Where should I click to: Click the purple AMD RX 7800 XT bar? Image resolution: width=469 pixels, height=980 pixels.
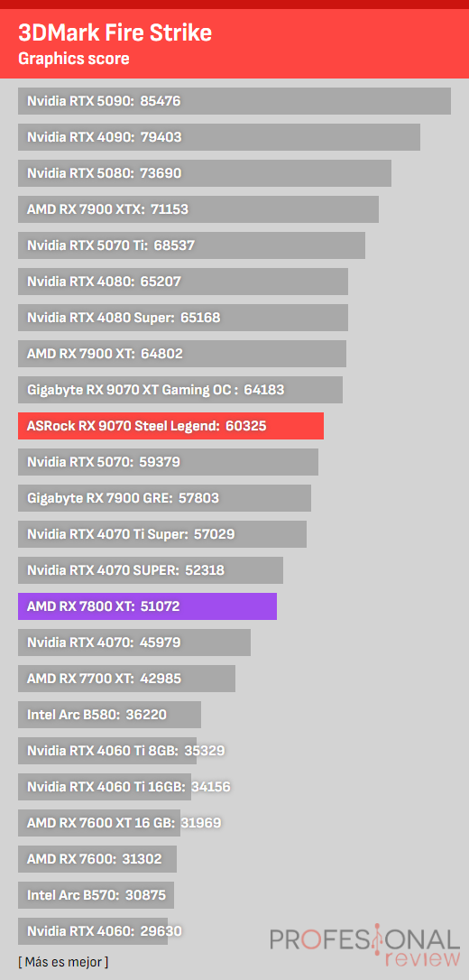[x=147, y=606]
